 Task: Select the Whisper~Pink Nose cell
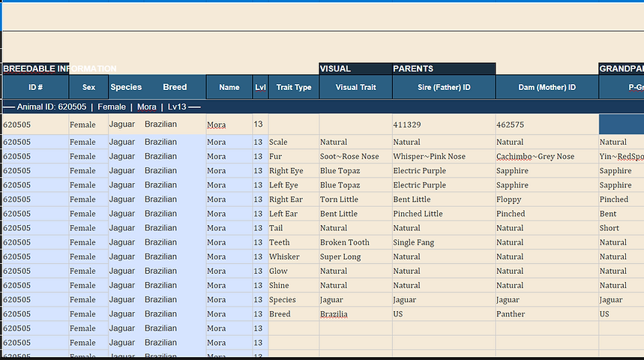[x=444, y=157]
